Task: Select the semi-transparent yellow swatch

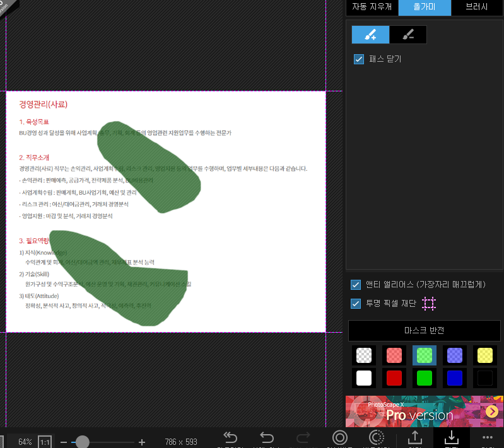Action: [484, 355]
